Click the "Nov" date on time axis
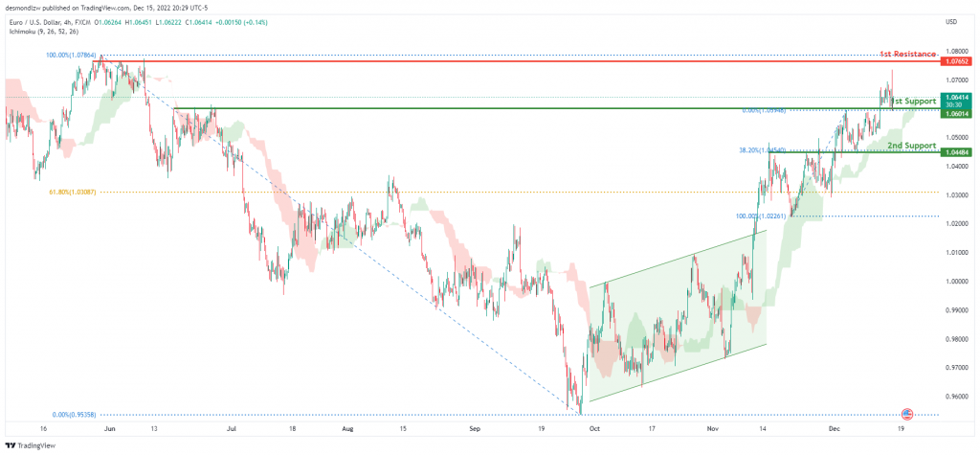Screen dimensions: 980x455 tap(713, 430)
